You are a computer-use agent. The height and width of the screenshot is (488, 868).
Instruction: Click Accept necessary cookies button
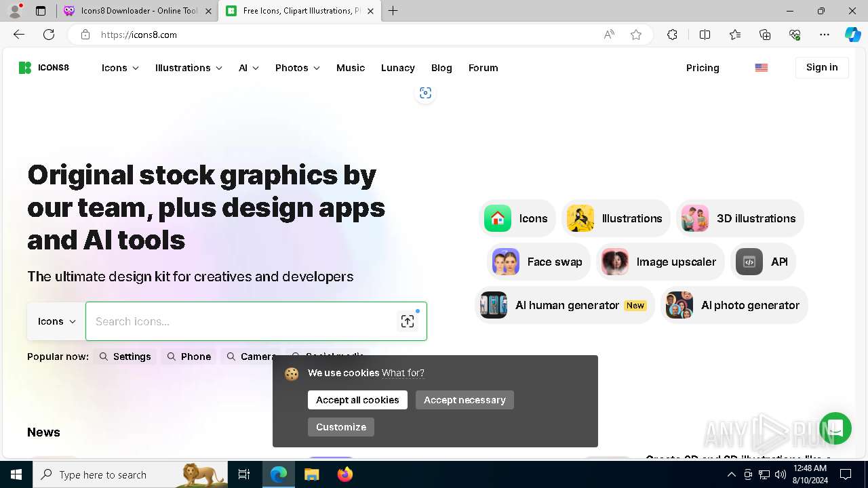(x=465, y=400)
